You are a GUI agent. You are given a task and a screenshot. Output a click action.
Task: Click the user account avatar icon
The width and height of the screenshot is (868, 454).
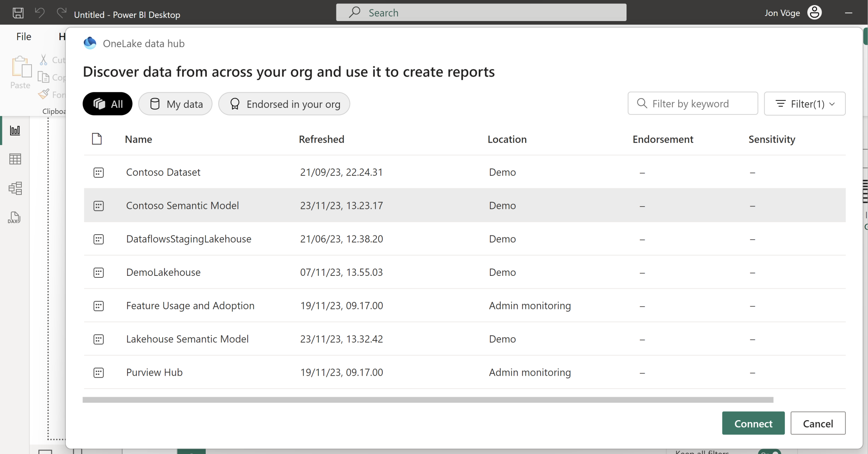(814, 12)
